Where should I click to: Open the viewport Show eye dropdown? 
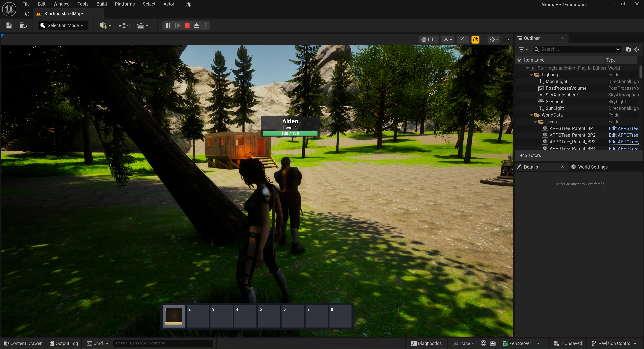click(x=447, y=40)
